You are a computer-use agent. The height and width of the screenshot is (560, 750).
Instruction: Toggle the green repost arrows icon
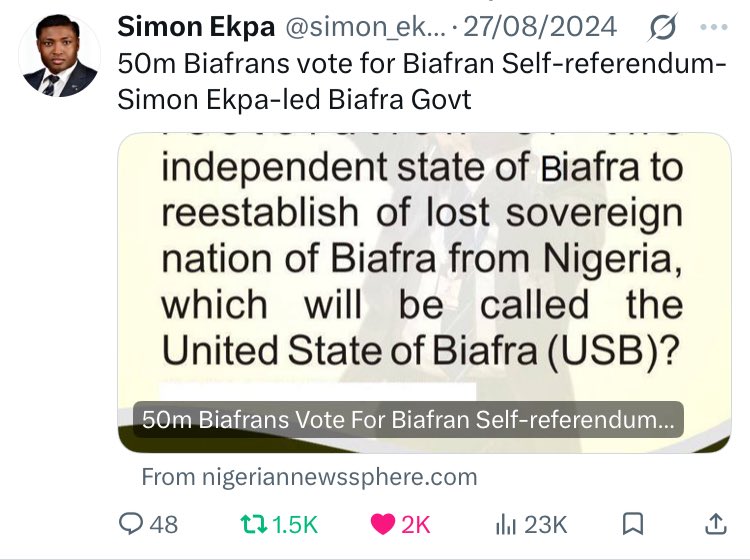[254, 524]
